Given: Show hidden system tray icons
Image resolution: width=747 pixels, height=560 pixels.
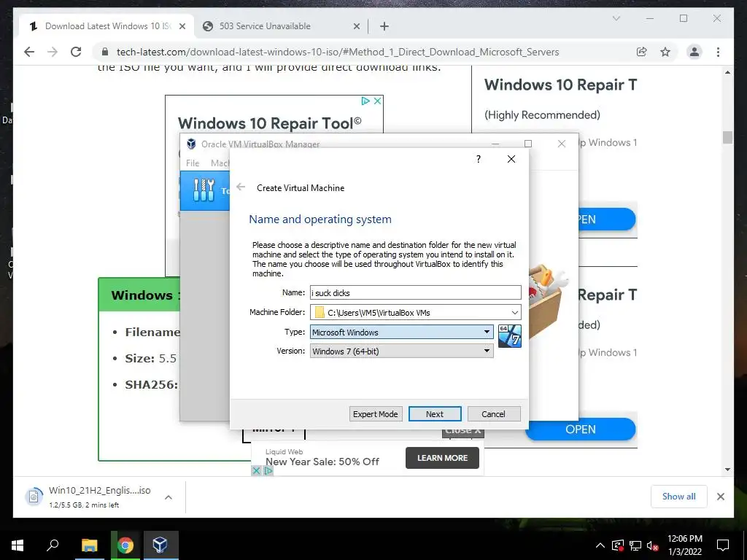Looking at the screenshot, I should pyautogui.click(x=600, y=545).
